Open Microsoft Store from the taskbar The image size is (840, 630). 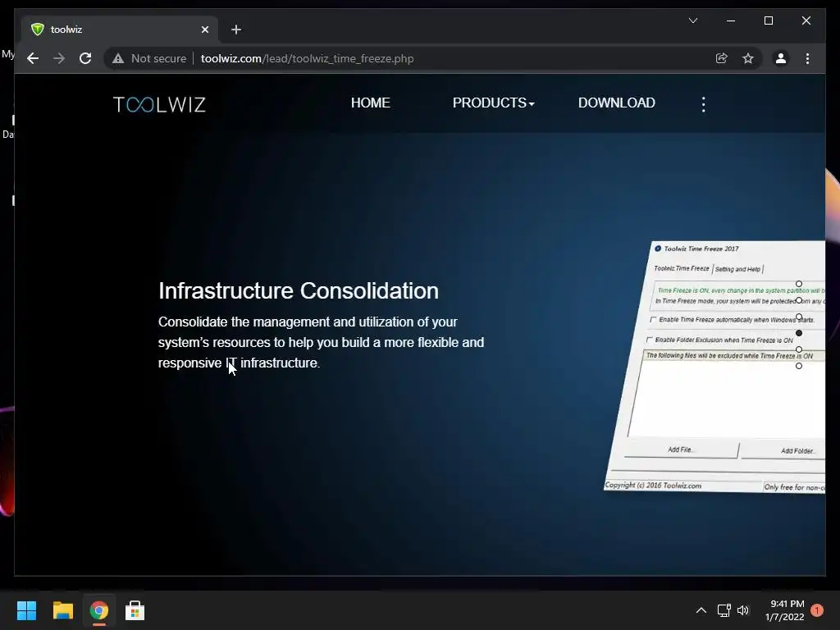tap(135, 610)
